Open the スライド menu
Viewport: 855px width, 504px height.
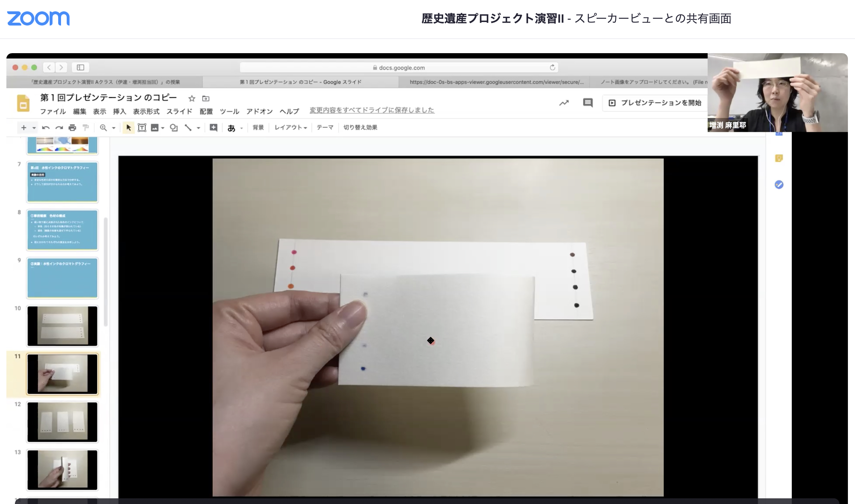pos(180,112)
